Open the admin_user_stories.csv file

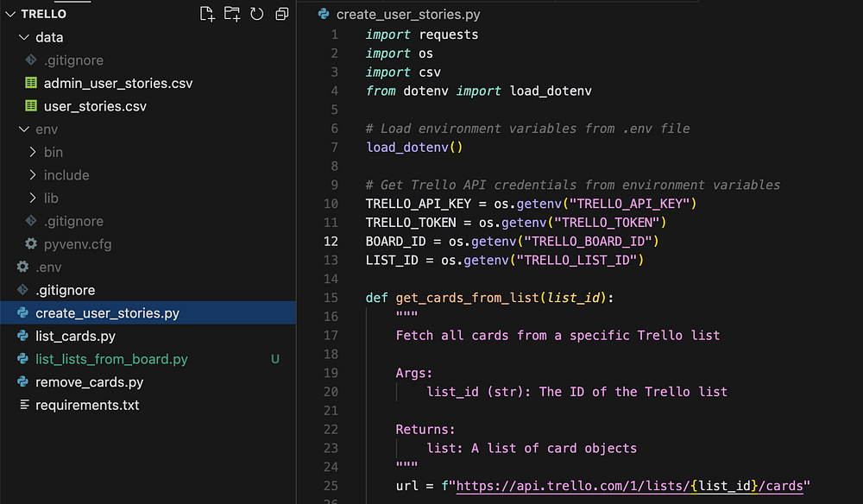(x=118, y=84)
